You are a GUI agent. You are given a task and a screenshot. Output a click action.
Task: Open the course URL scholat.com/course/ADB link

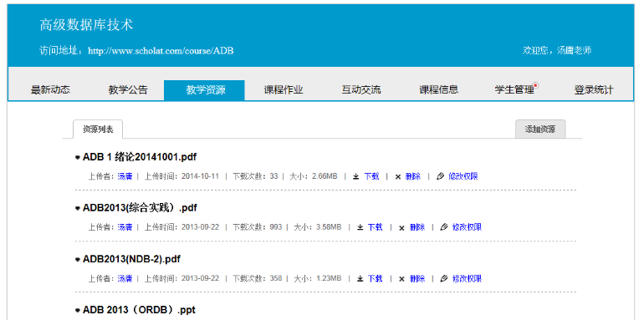point(161,51)
